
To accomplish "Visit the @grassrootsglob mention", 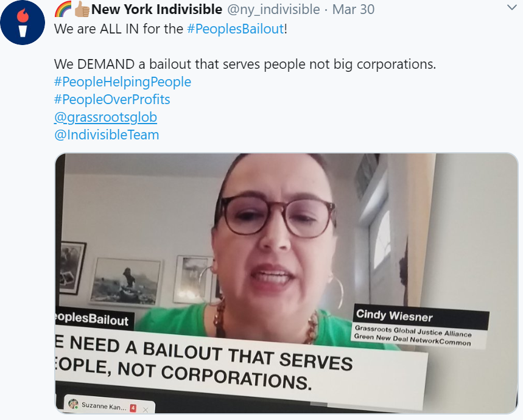I will tap(105, 117).
